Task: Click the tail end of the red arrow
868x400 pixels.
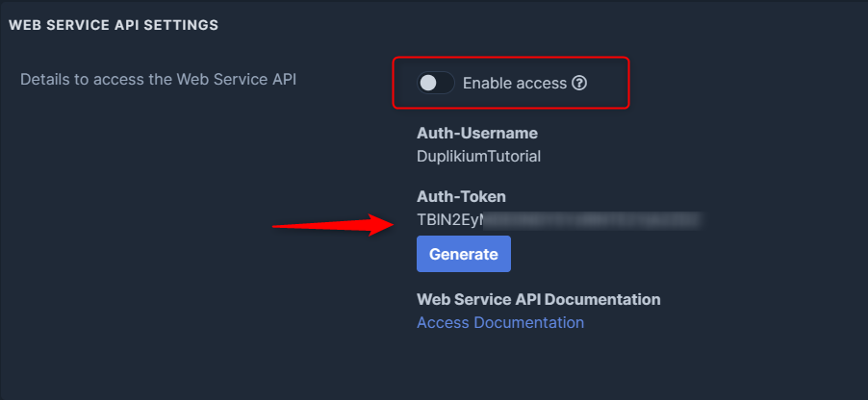Action: coord(279,227)
